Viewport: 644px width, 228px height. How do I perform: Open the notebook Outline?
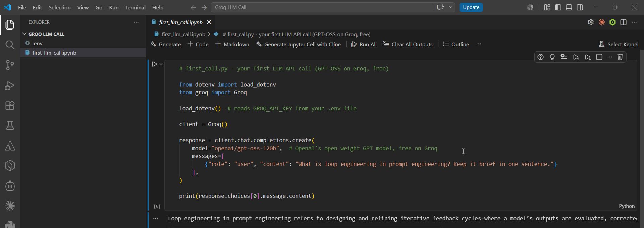pyautogui.click(x=456, y=44)
